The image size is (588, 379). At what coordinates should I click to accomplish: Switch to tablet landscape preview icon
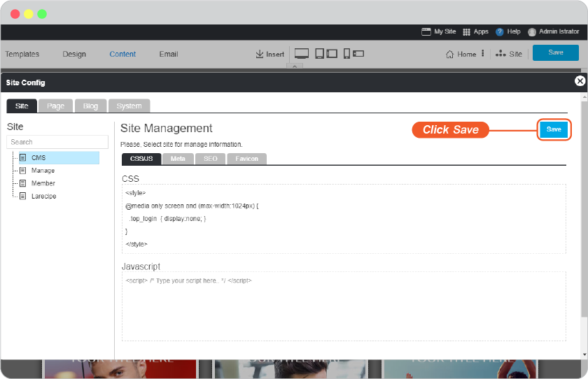(332, 54)
